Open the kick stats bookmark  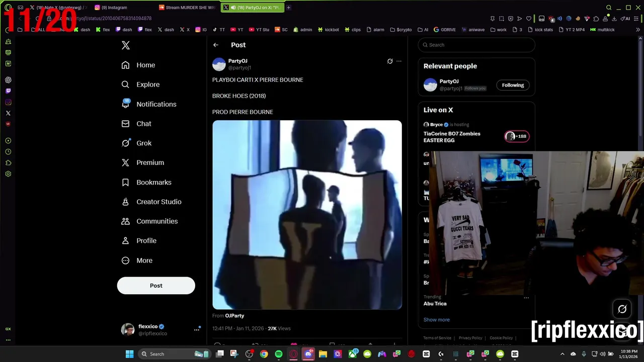point(540,30)
